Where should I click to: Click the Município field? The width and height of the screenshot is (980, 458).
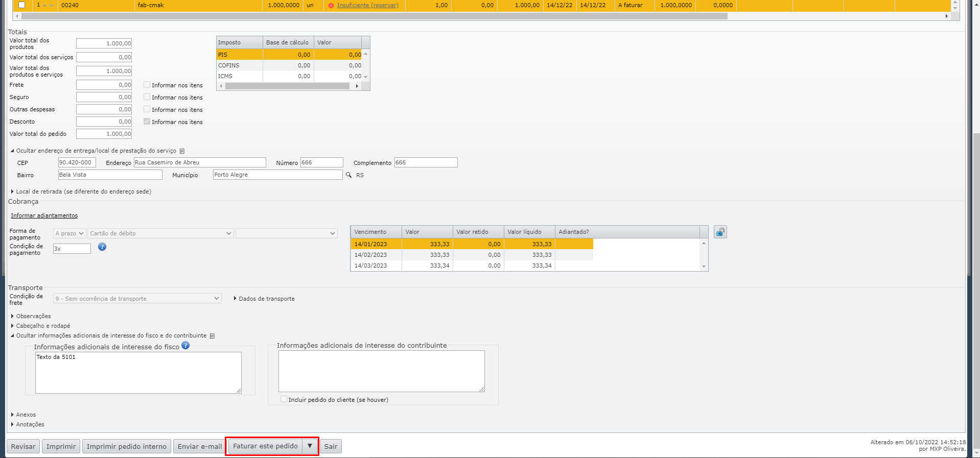(x=278, y=175)
